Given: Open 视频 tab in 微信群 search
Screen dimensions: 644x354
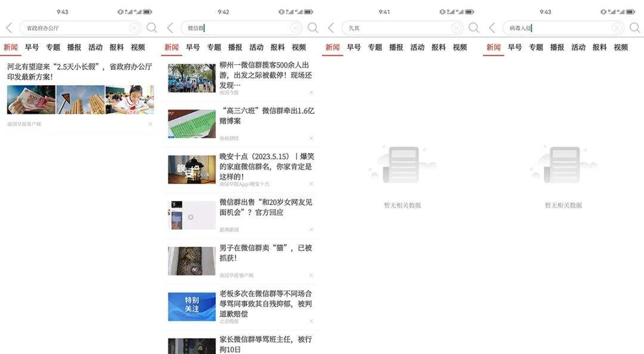Looking at the screenshot, I should 299,47.
